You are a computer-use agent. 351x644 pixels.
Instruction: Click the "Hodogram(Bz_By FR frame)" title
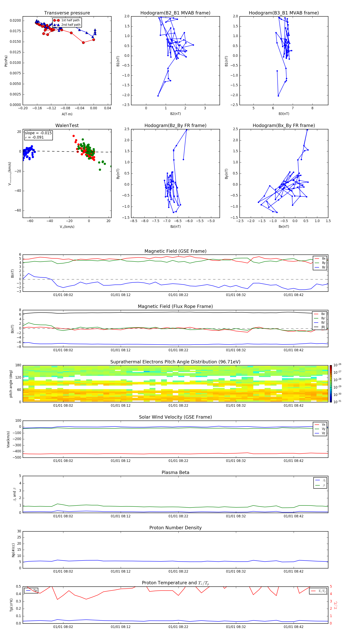[175, 125]
